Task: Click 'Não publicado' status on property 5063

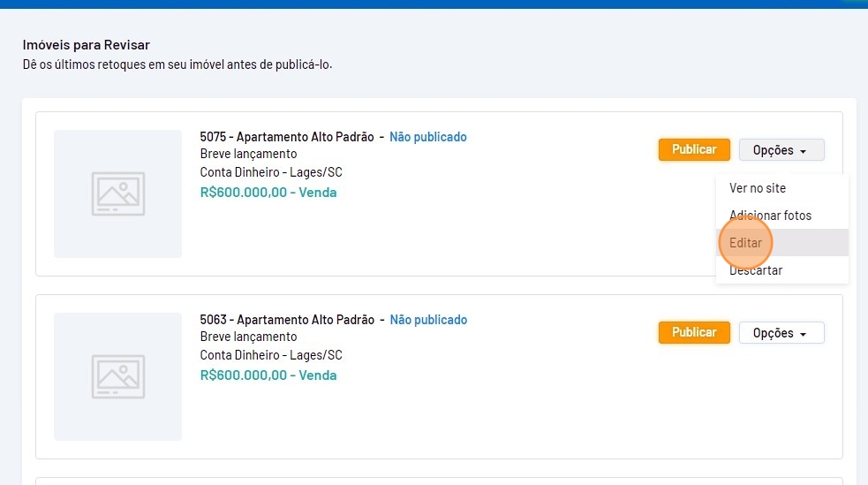Action: [428, 320]
